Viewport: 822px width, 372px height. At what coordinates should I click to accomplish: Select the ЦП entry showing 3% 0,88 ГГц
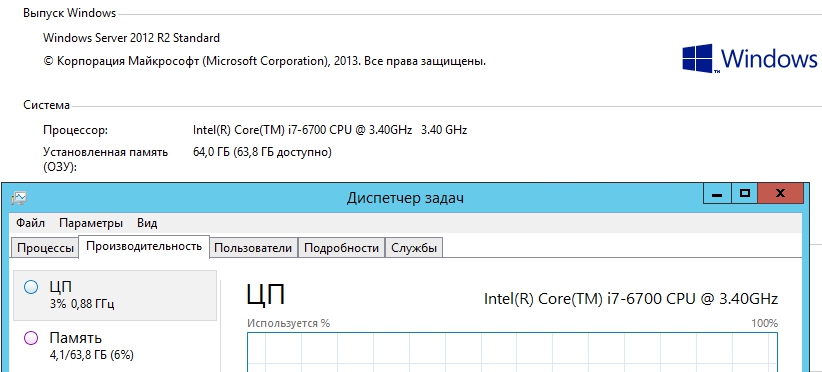pos(115,295)
